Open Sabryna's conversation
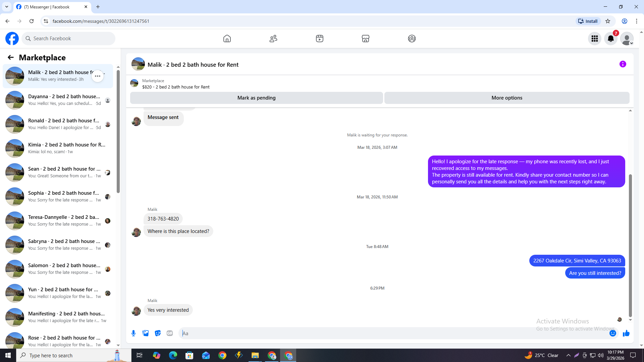The image size is (644, 362). click(58, 245)
